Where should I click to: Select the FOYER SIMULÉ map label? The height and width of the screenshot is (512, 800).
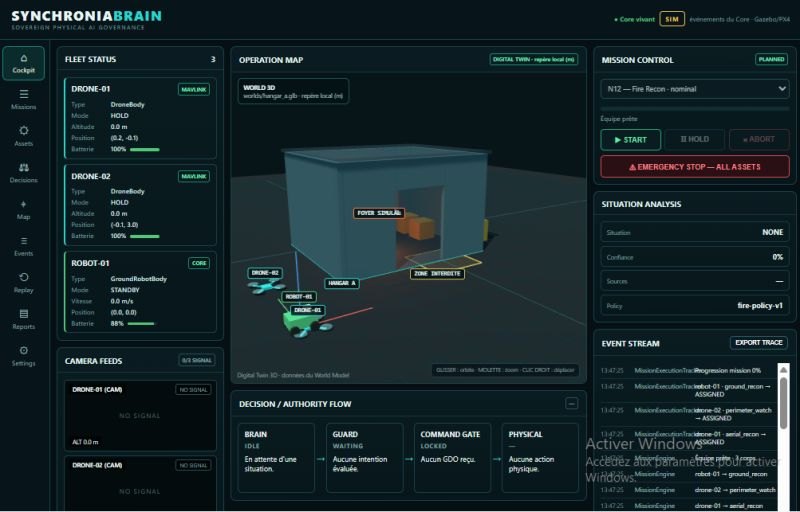[x=379, y=213]
